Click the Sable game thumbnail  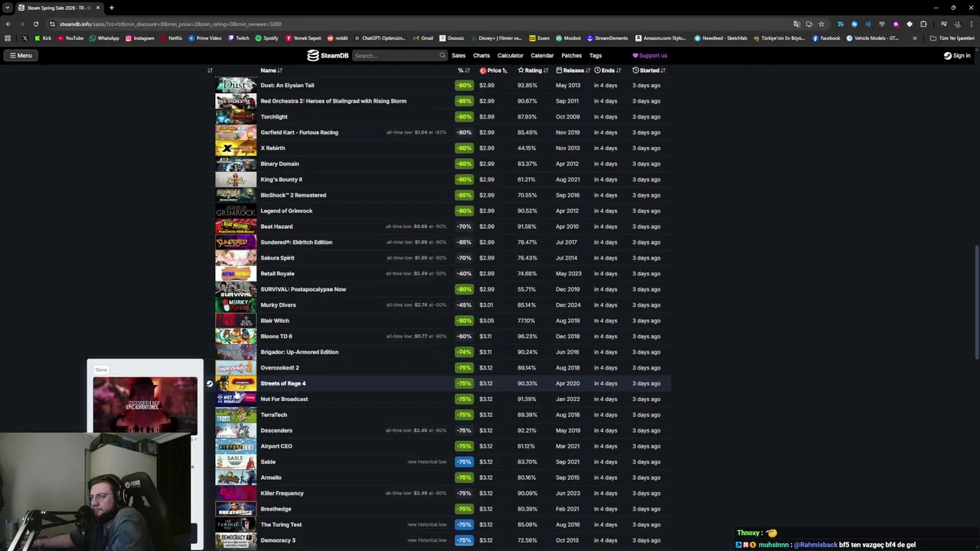point(236,461)
